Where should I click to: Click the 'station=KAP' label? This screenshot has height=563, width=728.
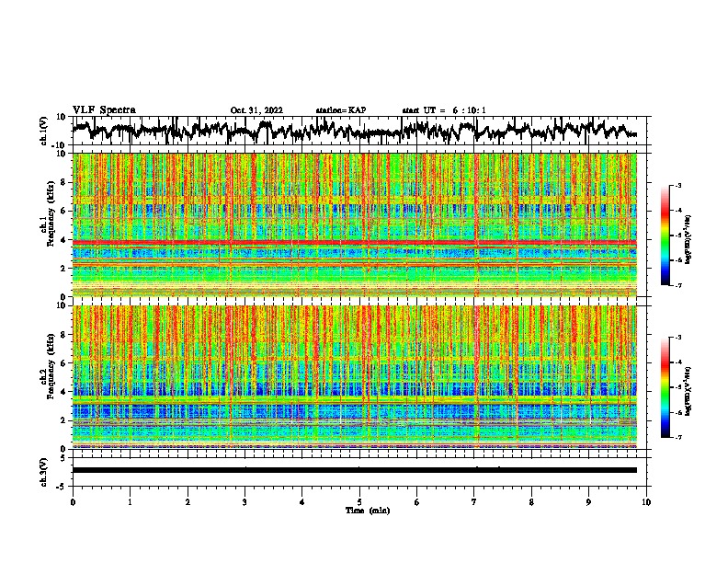[341, 110]
